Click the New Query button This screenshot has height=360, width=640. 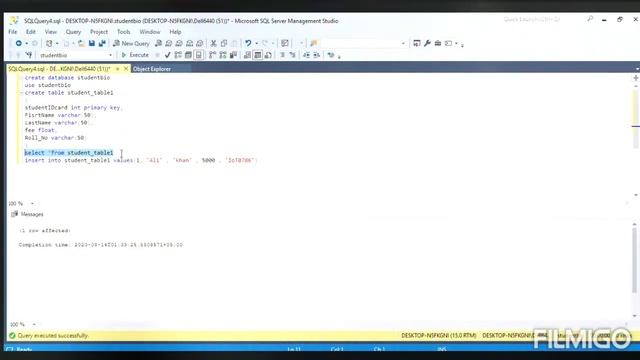(131, 43)
